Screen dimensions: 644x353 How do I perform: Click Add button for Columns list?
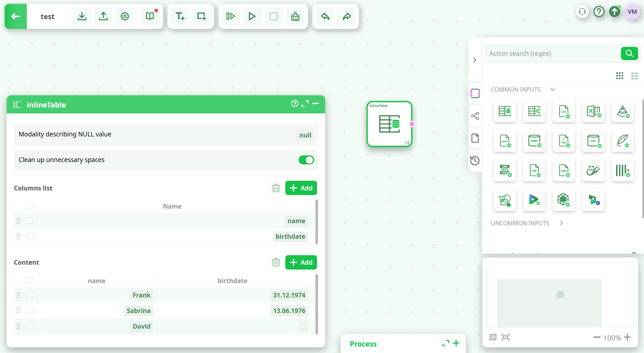(301, 188)
